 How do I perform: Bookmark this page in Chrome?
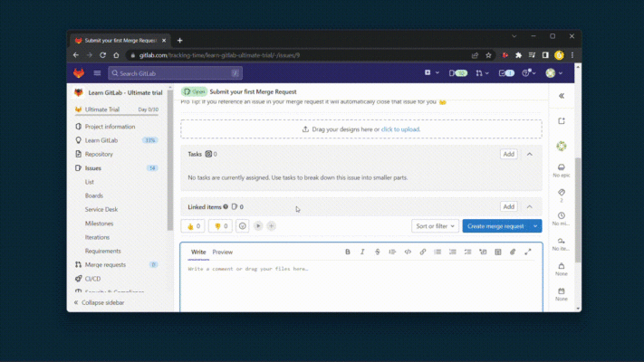pyautogui.click(x=488, y=55)
